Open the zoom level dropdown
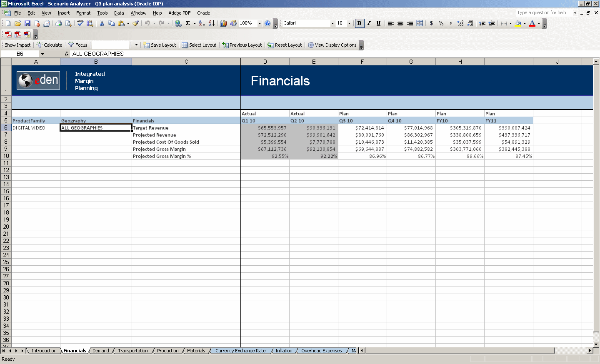The width and height of the screenshot is (600, 364). [x=259, y=23]
